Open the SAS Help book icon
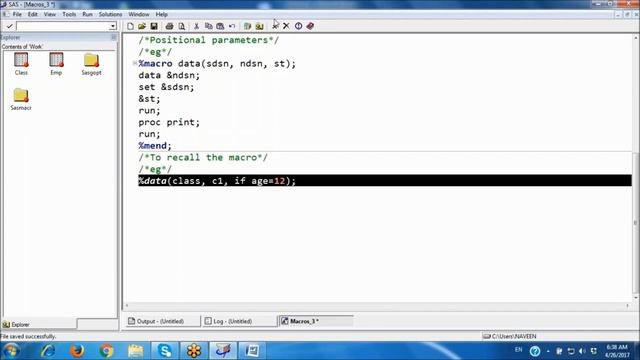Screen dimensions: 640x360 click(x=310, y=26)
